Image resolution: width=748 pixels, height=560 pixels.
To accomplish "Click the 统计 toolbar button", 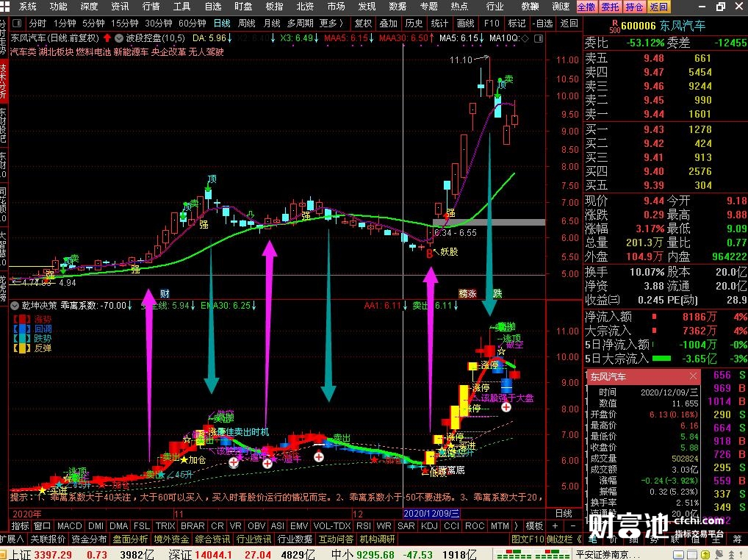I will [439, 24].
